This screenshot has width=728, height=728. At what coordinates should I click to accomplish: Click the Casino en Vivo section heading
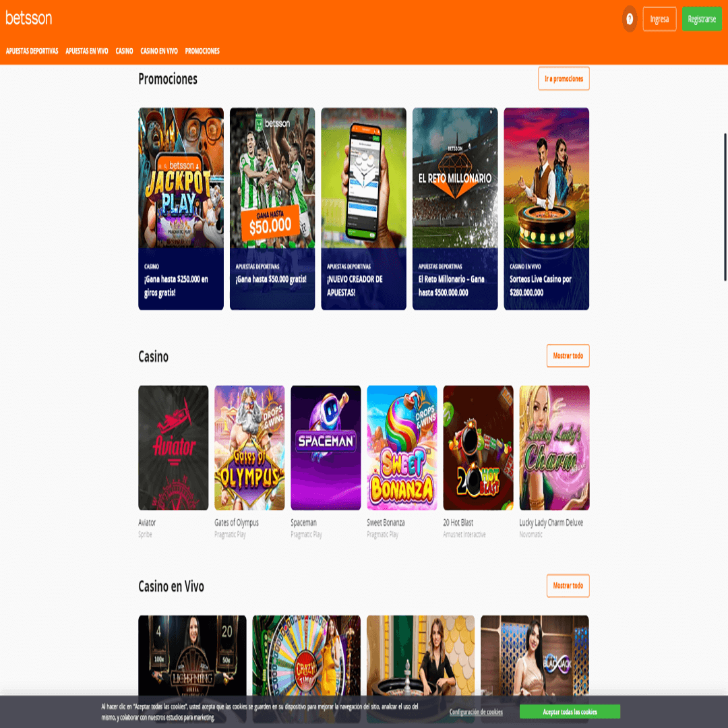pyautogui.click(x=171, y=586)
